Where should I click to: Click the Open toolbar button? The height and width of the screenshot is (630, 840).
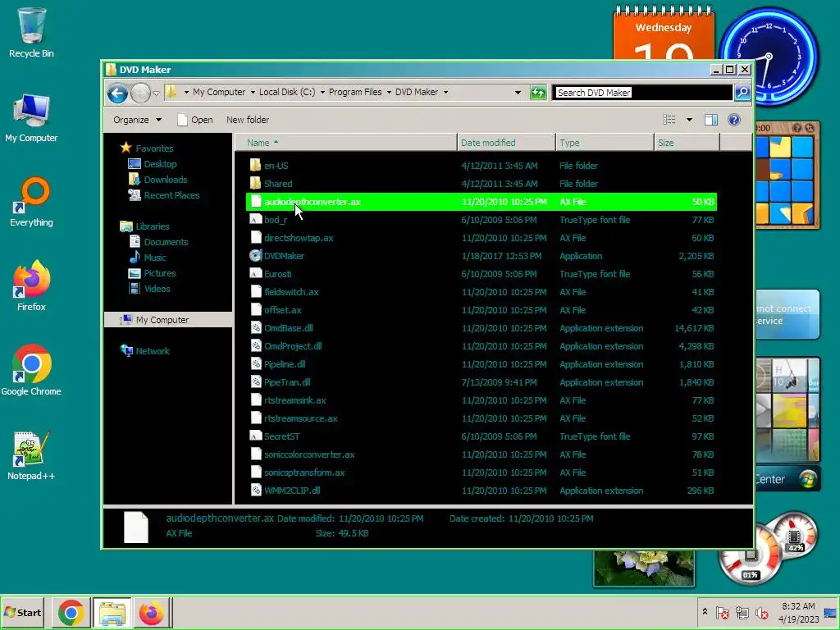195,120
